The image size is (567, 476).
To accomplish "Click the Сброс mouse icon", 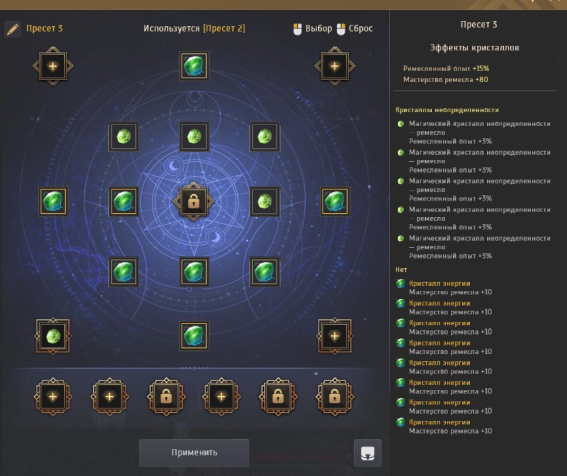I will [x=341, y=29].
